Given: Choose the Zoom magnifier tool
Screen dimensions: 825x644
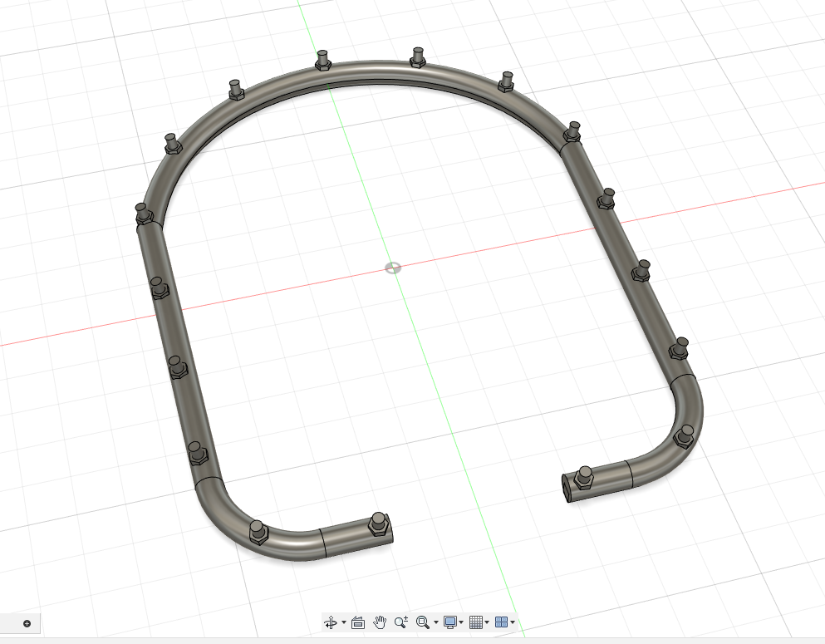Looking at the screenshot, I should coord(401,622).
